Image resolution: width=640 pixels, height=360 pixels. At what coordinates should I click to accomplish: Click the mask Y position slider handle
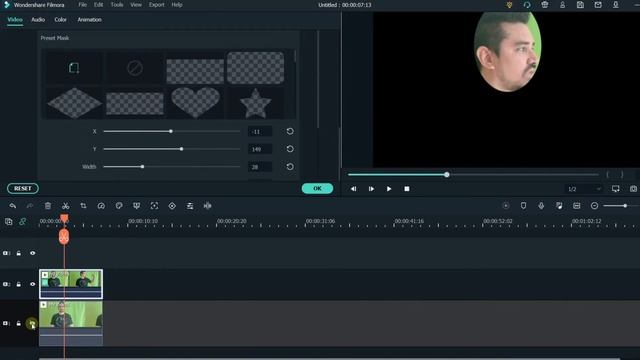(182, 149)
